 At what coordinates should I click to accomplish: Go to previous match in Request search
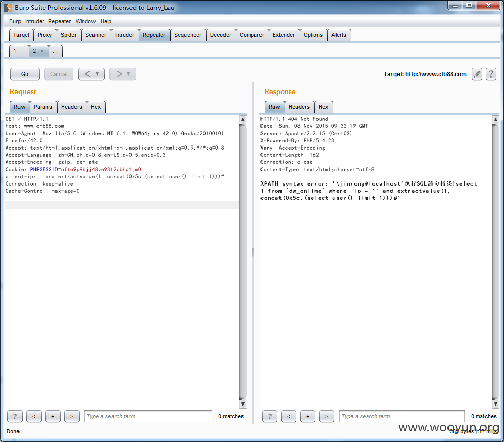click(34, 416)
